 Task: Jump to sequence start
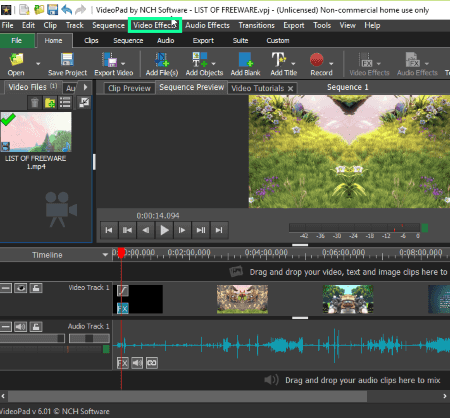(x=109, y=230)
